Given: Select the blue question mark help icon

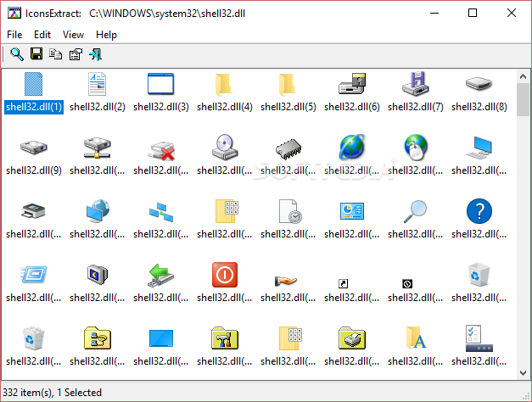Looking at the screenshot, I should coord(479,211).
